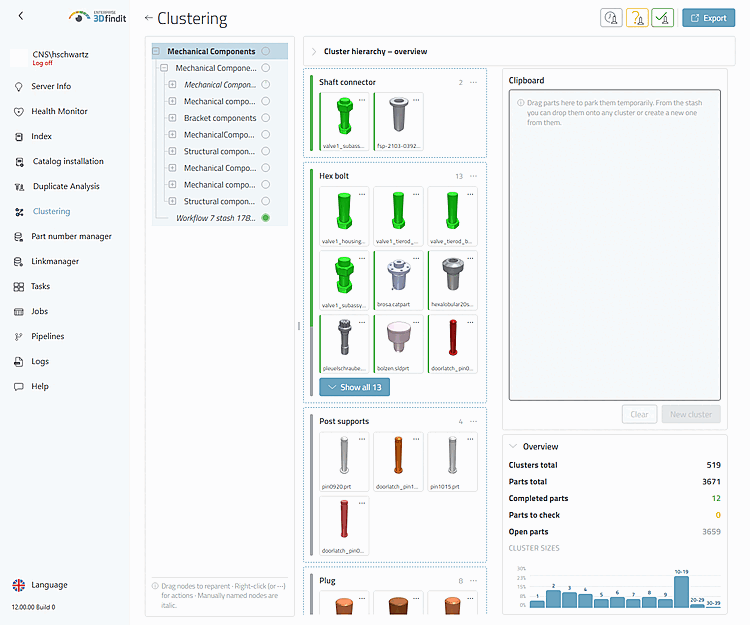The width and height of the screenshot is (750, 625).
Task: Click the Log off link
Action: tap(42, 63)
